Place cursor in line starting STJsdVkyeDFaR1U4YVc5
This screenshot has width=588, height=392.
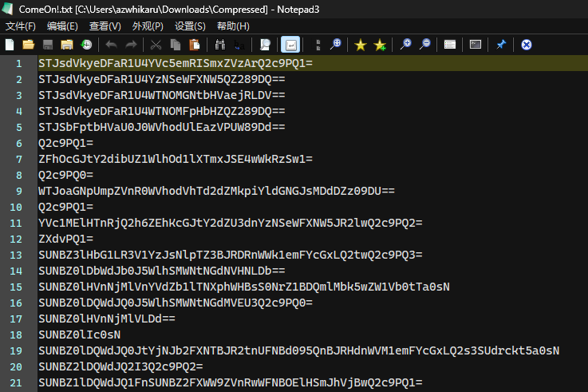[176, 63]
